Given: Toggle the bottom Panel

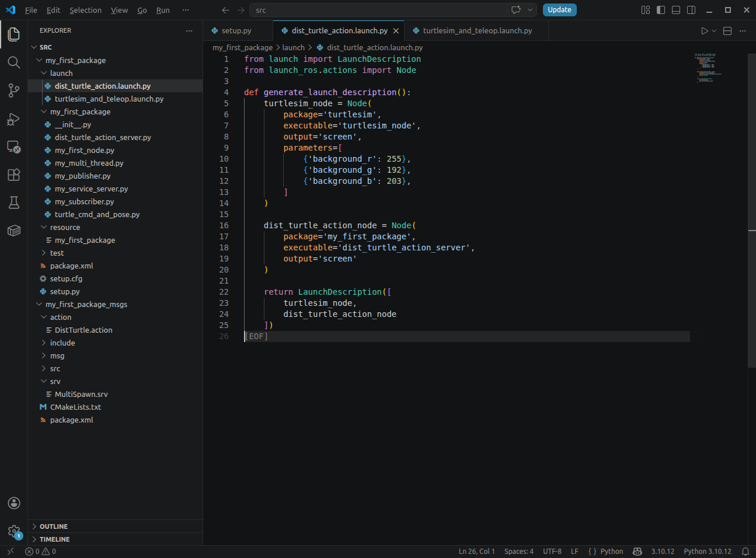Looking at the screenshot, I should (676, 10).
